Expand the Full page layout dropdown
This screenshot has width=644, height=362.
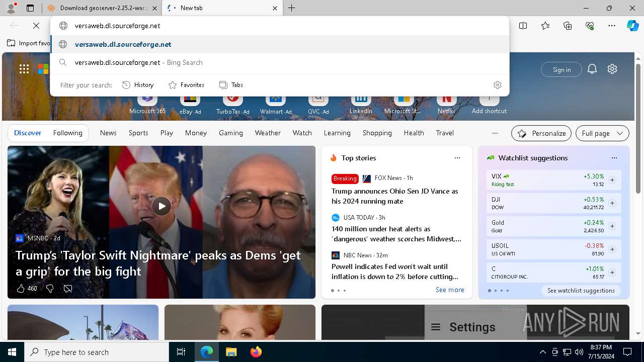[x=602, y=133]
